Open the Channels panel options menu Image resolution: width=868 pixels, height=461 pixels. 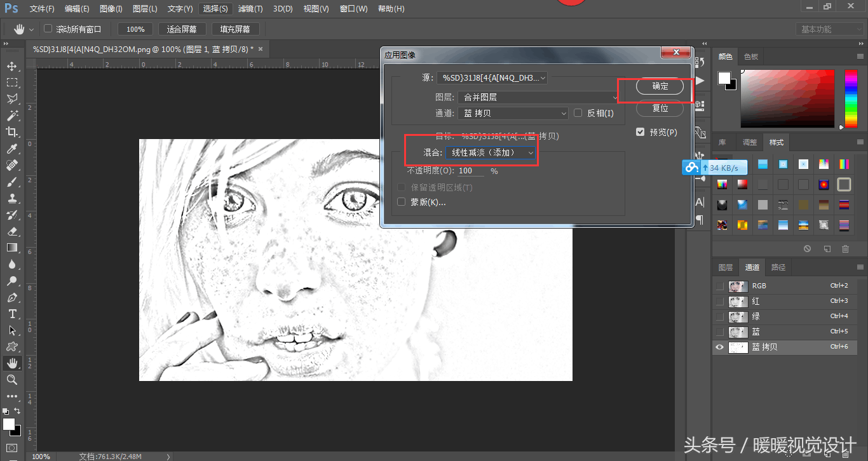(x=860, y=267)
